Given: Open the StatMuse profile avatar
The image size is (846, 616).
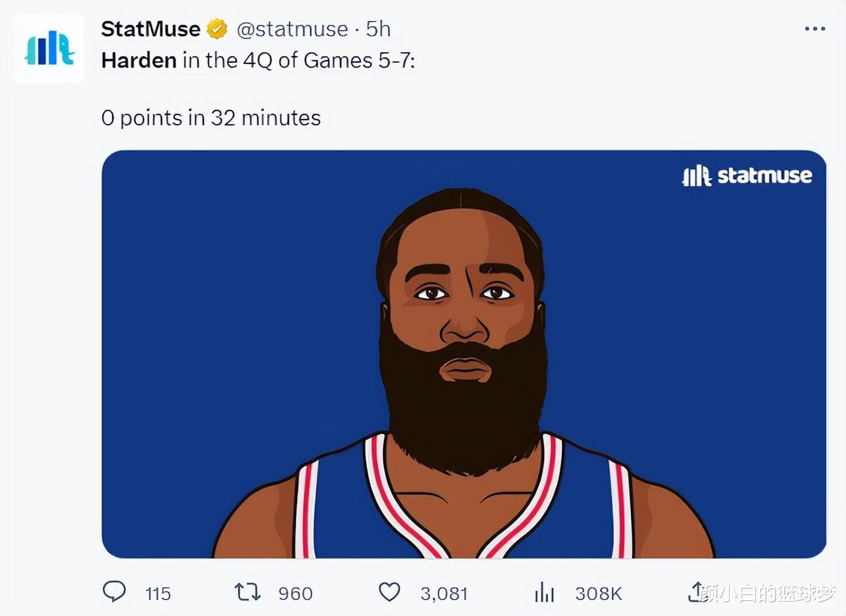Looking at the screenshot, I should pyautogui.click(x=49, y=48).
